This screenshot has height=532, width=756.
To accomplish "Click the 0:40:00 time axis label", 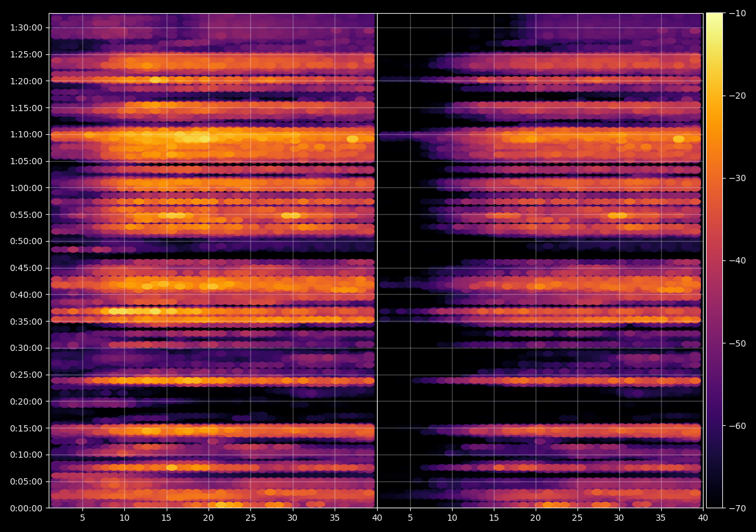I will [x=26, y=295].
